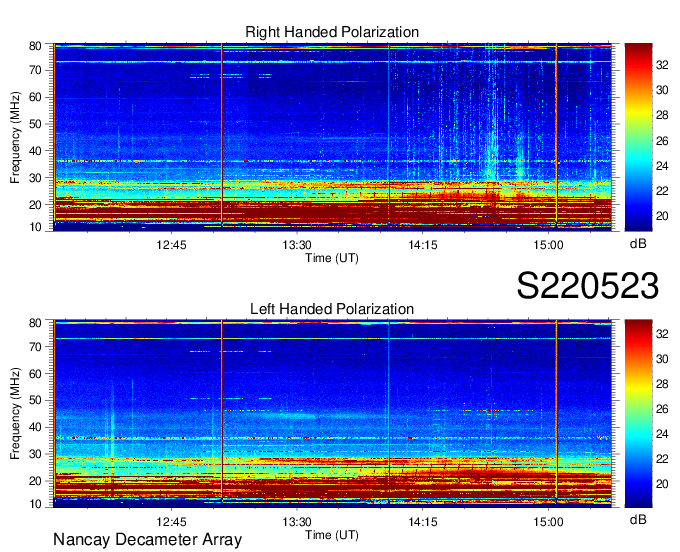Click the 13:30 tick label under the bottom plot
Screen dimensions: 680x552
click(297, 522)
